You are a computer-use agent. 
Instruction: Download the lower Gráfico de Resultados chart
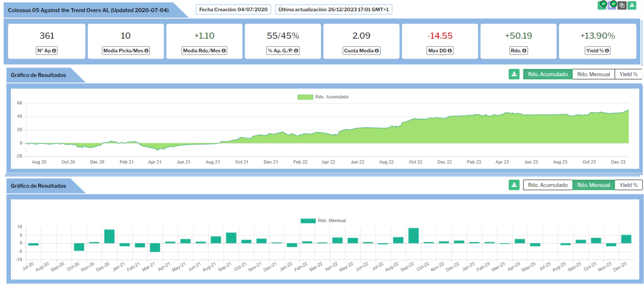click(514, 185)
